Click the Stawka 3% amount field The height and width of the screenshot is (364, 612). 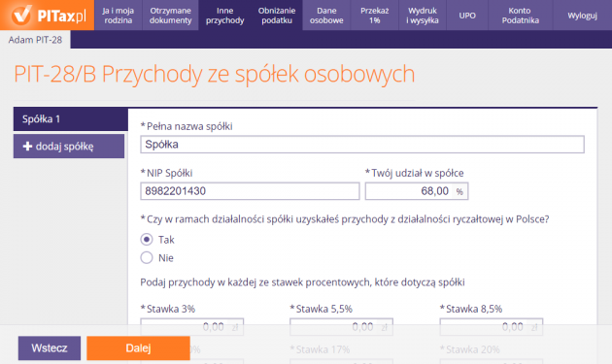pyautogui.click(x=192, y=326)
